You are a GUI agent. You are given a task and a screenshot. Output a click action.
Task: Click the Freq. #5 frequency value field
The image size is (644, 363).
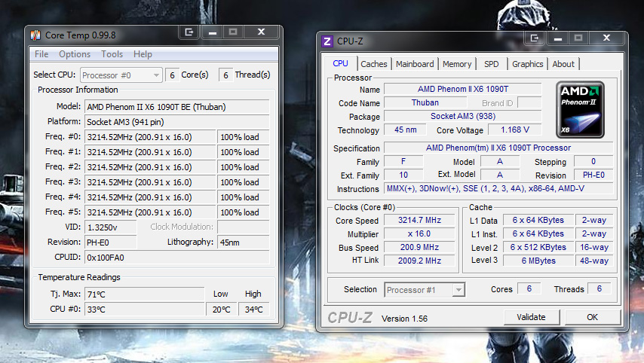click(150, 212)
